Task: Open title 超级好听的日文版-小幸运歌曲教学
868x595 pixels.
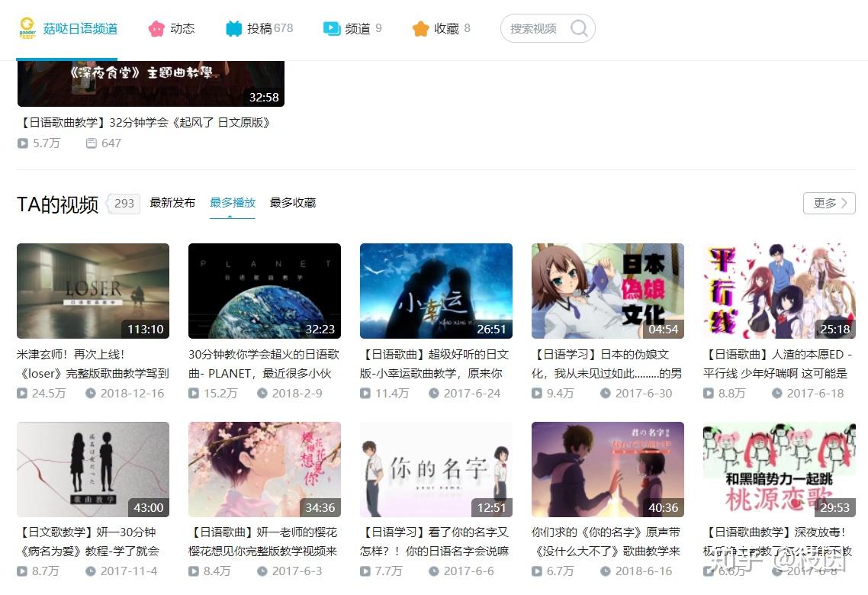Action: click(x=434, y=364)
